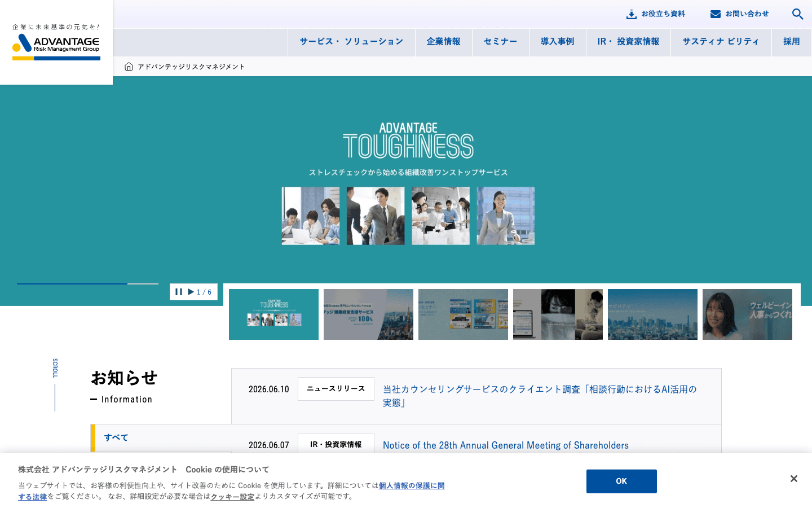
Task: Click the ニュースリリース category tag
Action: coord(336,389)
